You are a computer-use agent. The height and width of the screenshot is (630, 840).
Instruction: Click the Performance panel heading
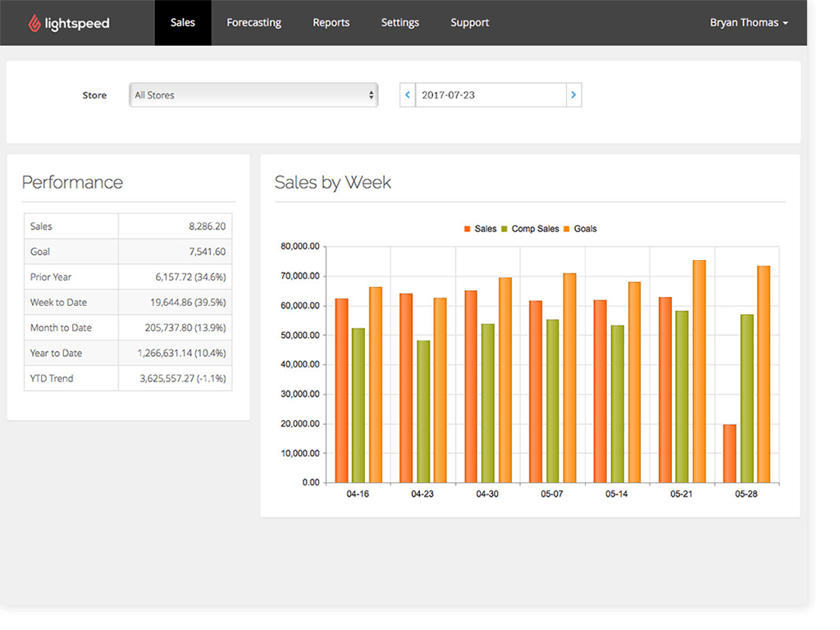tap(72, 183)
